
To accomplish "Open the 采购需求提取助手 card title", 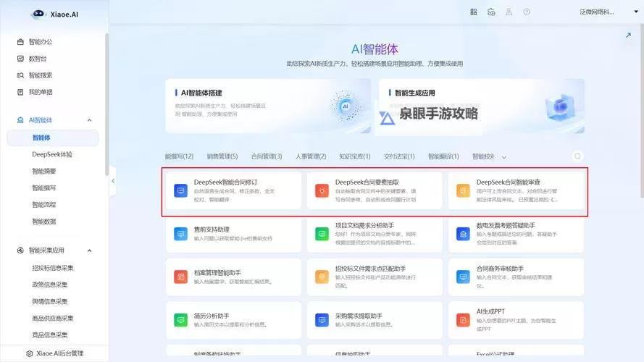I will 359,316.
